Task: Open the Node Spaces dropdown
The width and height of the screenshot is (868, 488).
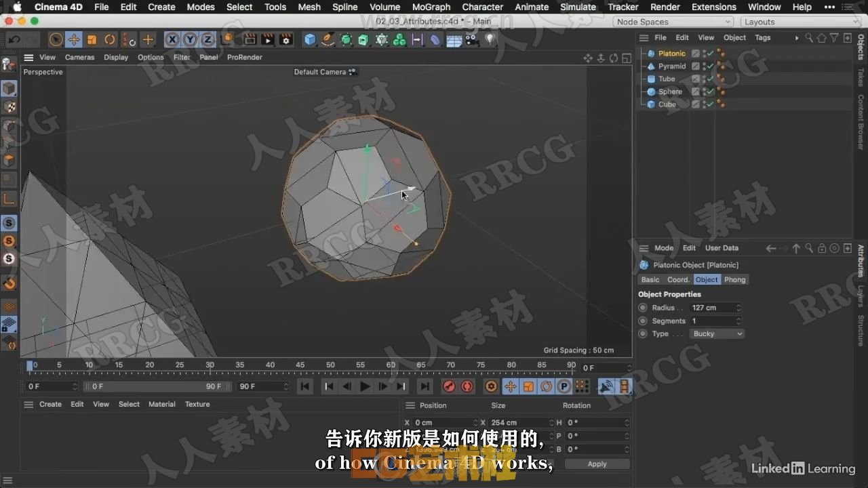Action: click(673, 22)
